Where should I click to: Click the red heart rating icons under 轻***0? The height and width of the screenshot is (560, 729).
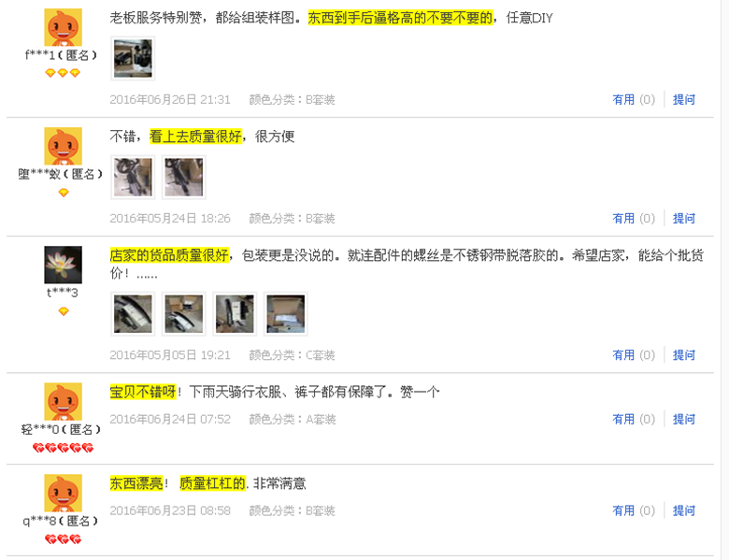pos(63,448)
